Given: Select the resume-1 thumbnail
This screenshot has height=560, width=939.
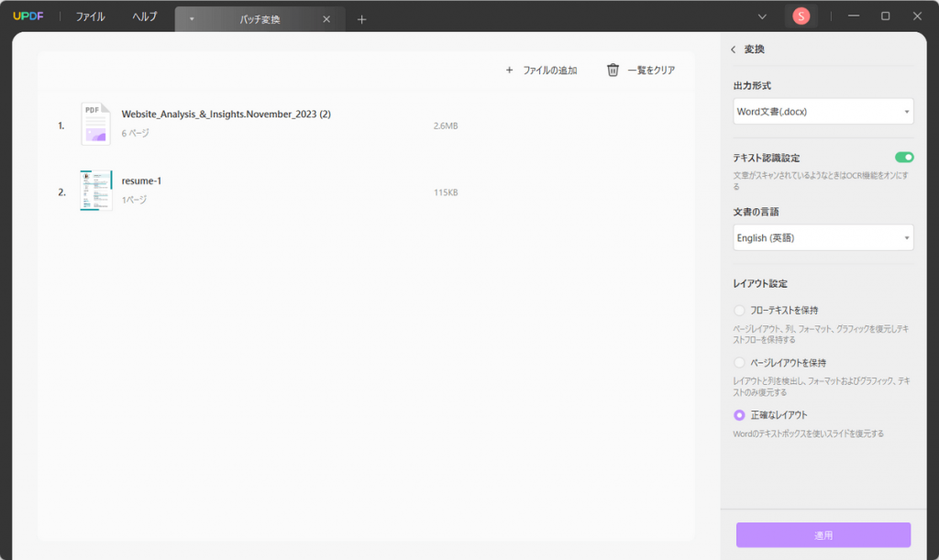Looking at the screenshot, I should [95, 191].
